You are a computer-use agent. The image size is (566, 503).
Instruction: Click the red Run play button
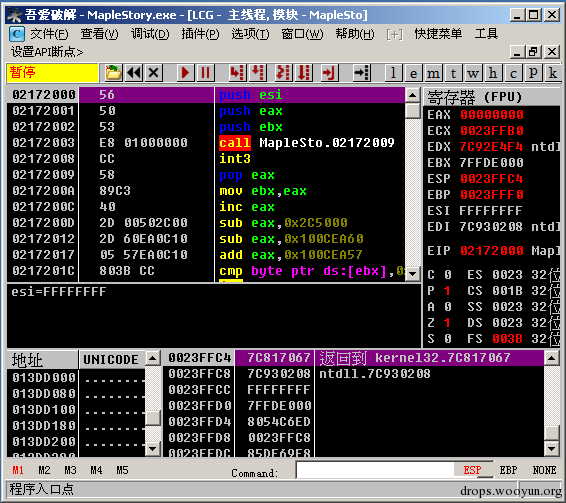click(x=186, y=73)
